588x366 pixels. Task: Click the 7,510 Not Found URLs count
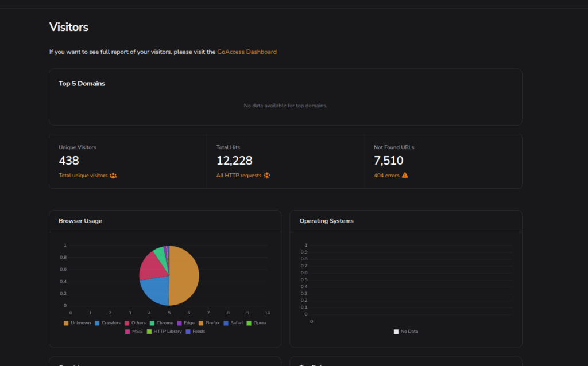click(388, 161)
